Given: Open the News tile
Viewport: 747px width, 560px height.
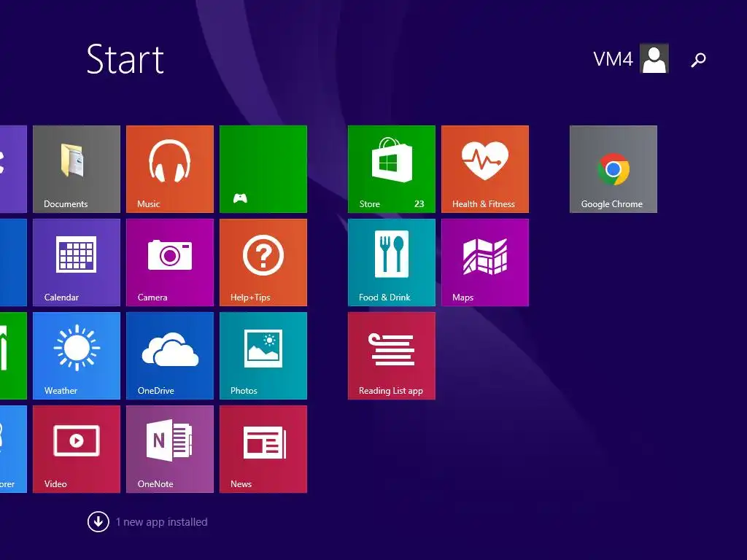Looking at the screenshot, I should (263, 449).
